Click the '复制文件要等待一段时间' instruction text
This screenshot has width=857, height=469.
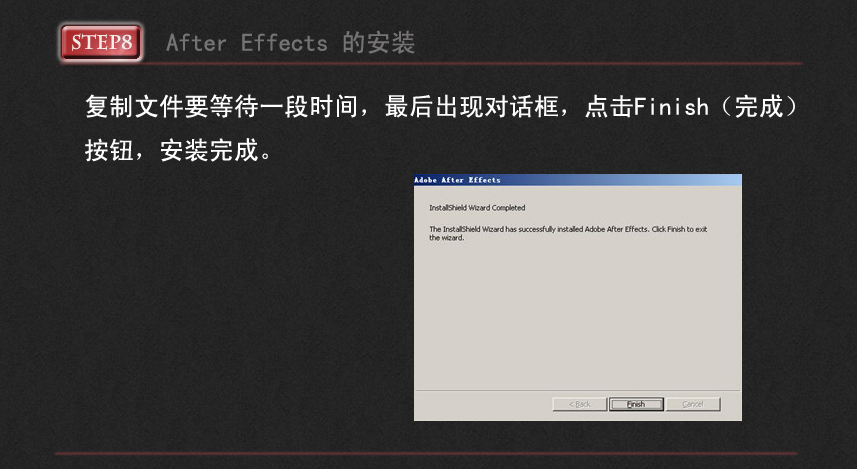221,106
